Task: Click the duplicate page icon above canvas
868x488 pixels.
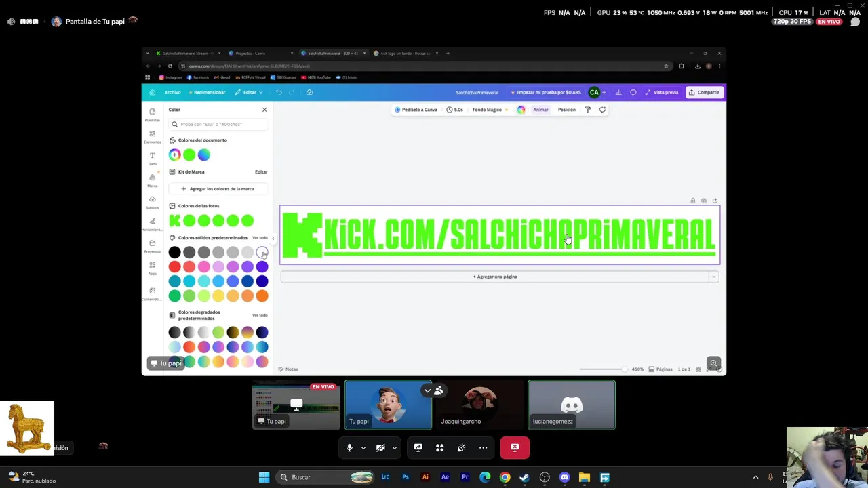Action: [x=703, y=201]
